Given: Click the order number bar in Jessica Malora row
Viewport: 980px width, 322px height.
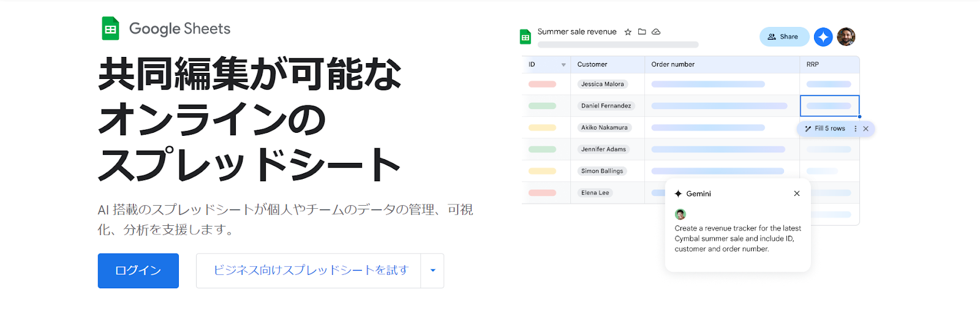Looking at the screenshot, I should 708,84.
